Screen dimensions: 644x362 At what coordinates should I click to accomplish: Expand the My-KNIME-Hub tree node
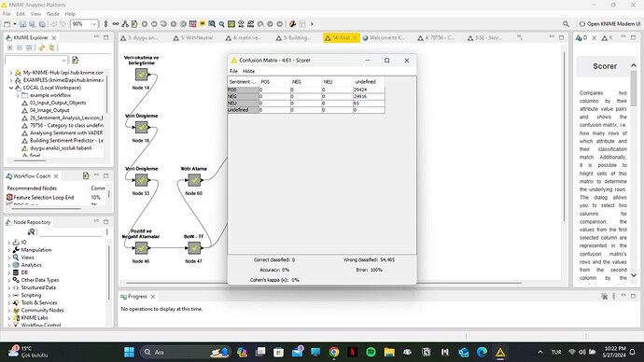pyautogui.click(x=11, y=73)
